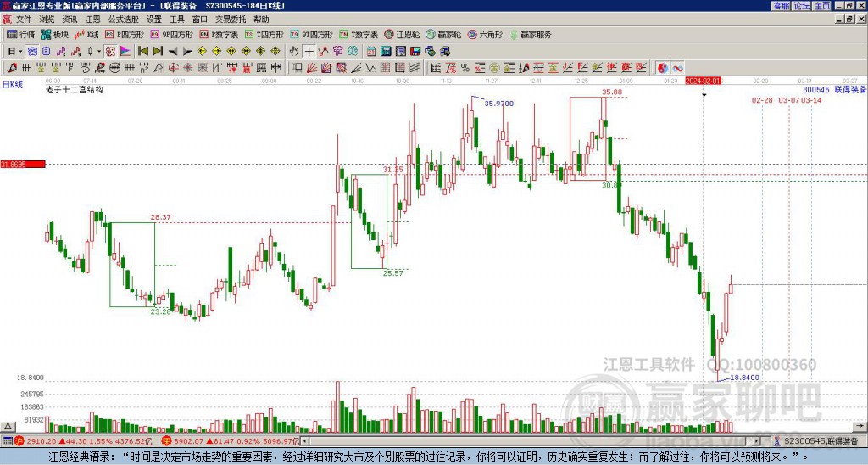Toggle the 权 adjusted-price icon

110,52
